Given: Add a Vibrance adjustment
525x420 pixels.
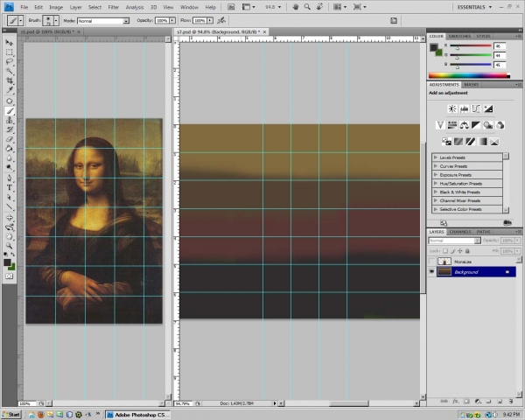Looking at the screenshot, I should click(x=440, y=125).
